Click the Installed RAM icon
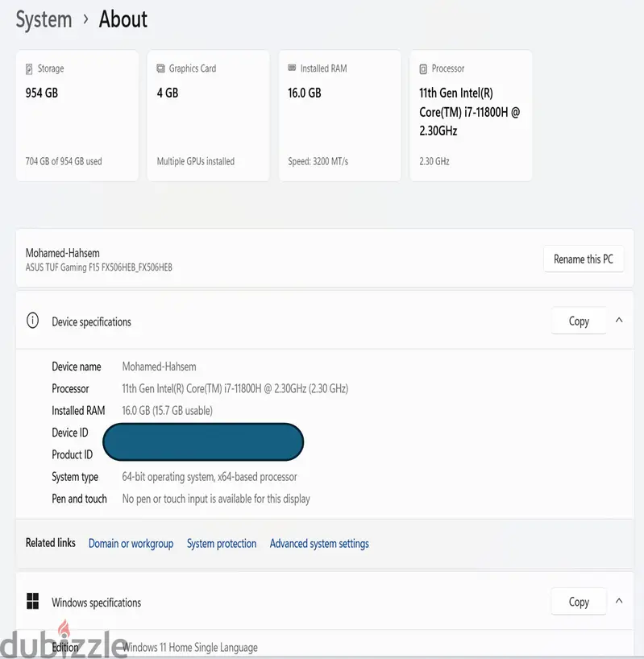 click(x=292, y=68)
